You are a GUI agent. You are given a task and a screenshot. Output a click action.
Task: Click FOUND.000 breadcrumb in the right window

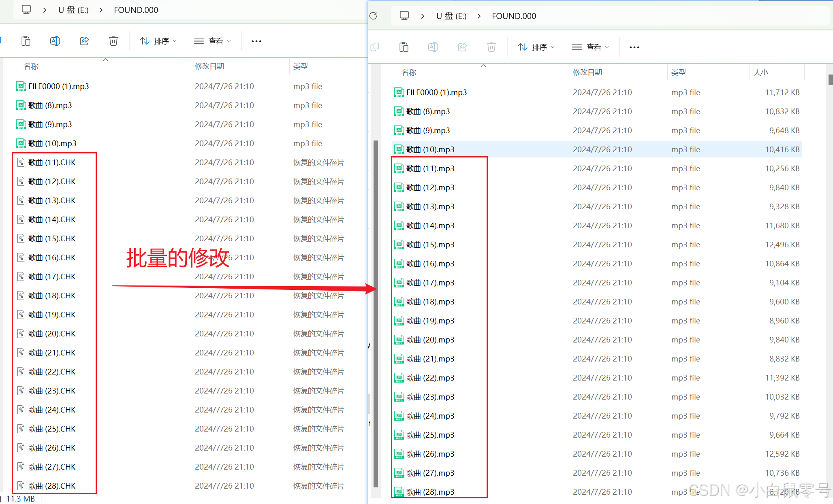coord(514,16)
